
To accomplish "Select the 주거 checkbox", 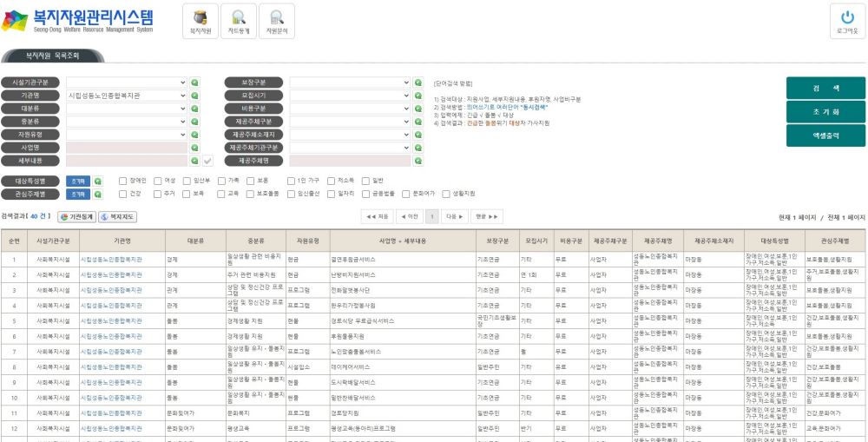I will click(158, 194).
